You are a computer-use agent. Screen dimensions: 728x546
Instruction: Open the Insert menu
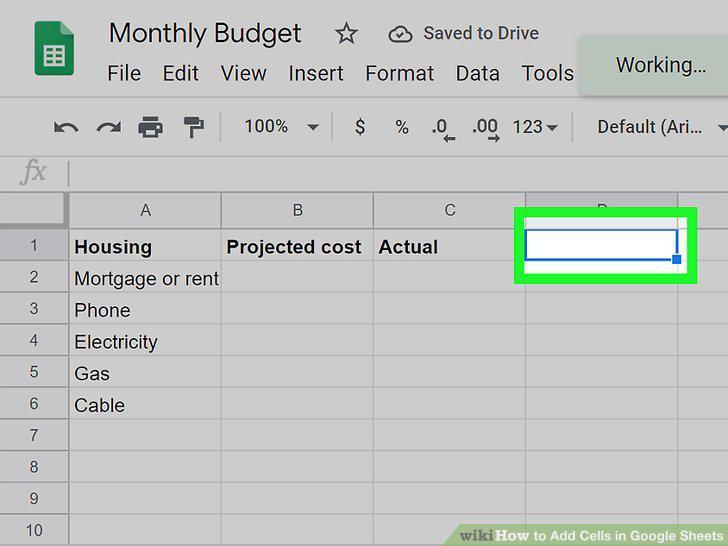point(316,73)
